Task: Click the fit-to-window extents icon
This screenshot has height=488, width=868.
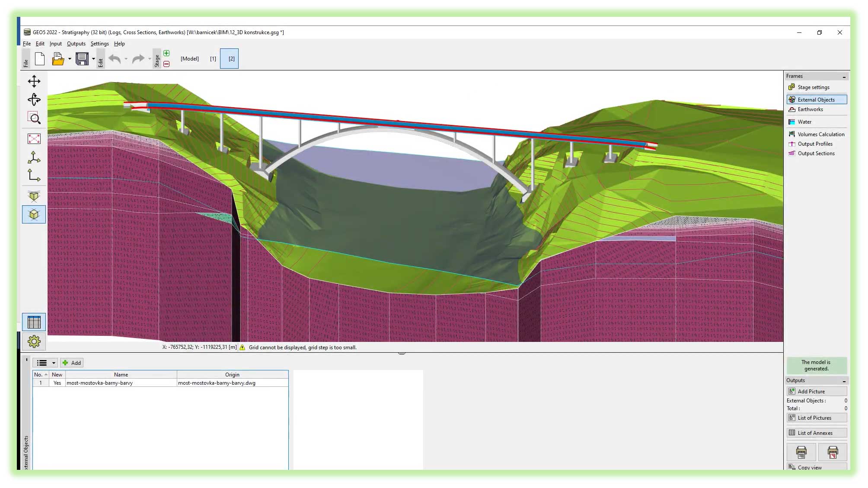Action: point(34,139)
